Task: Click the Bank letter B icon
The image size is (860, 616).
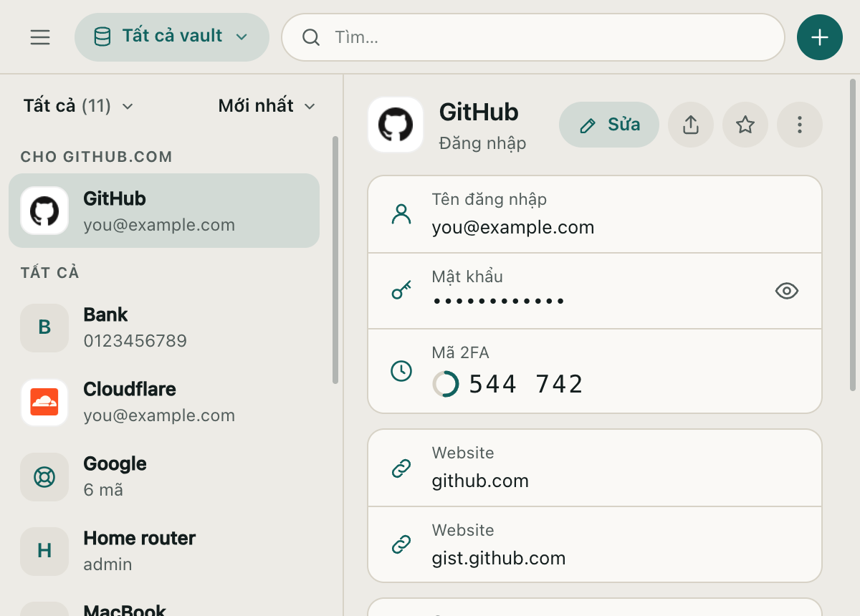Action: click(44, 328)
